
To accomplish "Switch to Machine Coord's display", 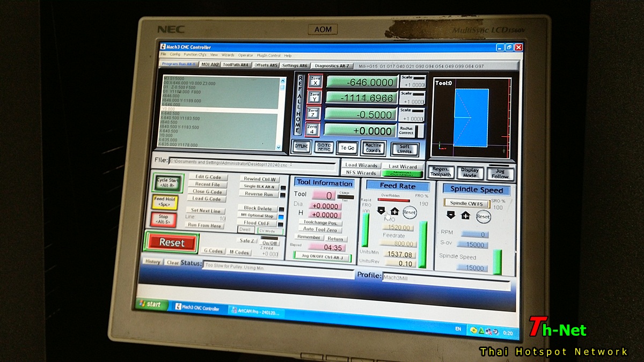I will point(373,148).
